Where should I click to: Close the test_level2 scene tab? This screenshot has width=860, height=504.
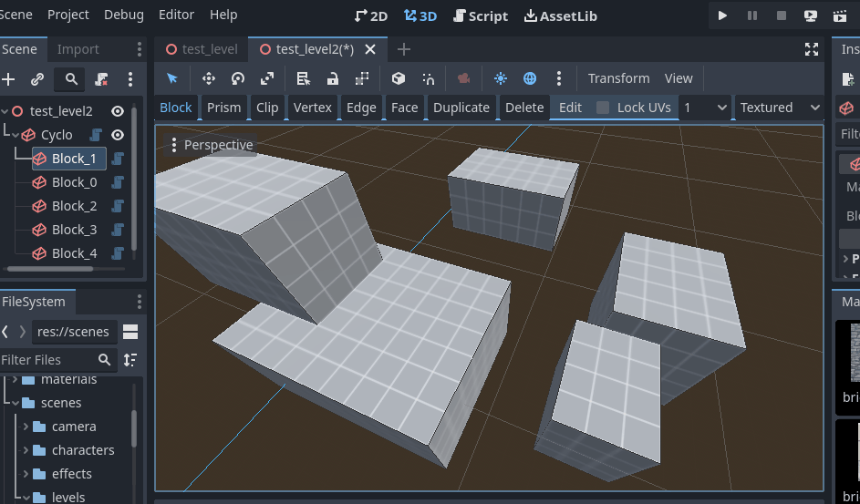click(x=370, y=49)
